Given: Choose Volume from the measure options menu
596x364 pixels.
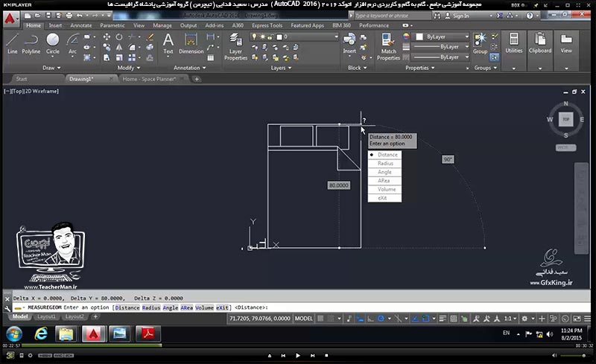Looking at the screenshot, I should tap(384, 189).
